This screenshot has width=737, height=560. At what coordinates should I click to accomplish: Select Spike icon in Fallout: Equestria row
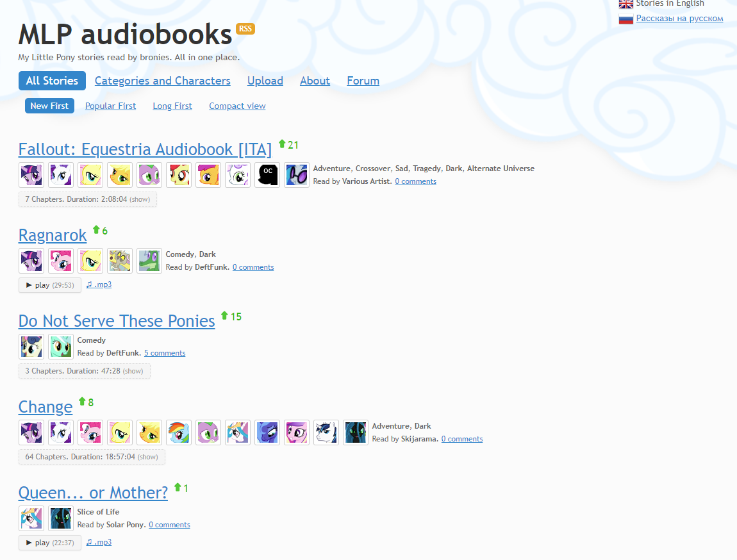149,175
